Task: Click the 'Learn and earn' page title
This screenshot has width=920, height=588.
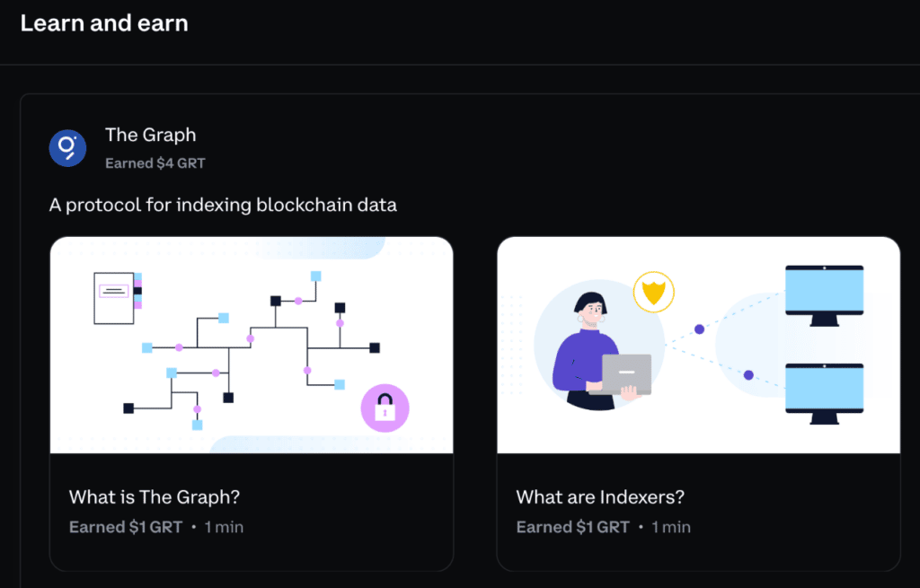Action: (104, 23)
